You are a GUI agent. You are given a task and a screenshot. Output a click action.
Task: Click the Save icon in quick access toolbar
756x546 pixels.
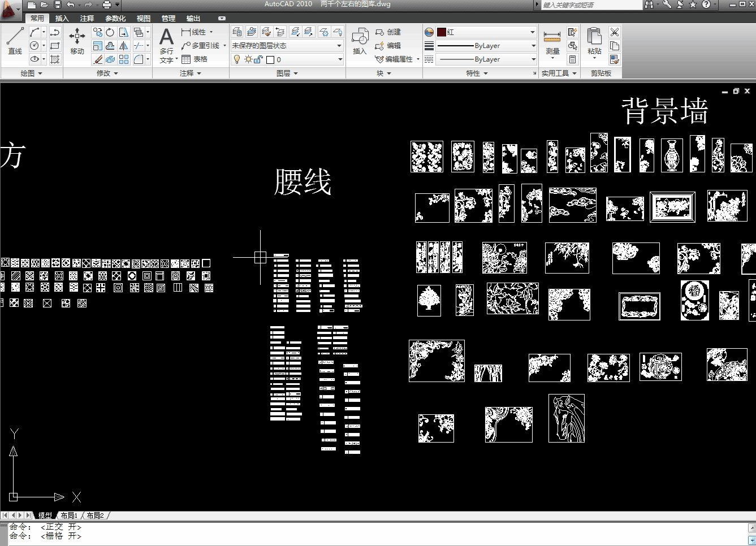point(57,5)
